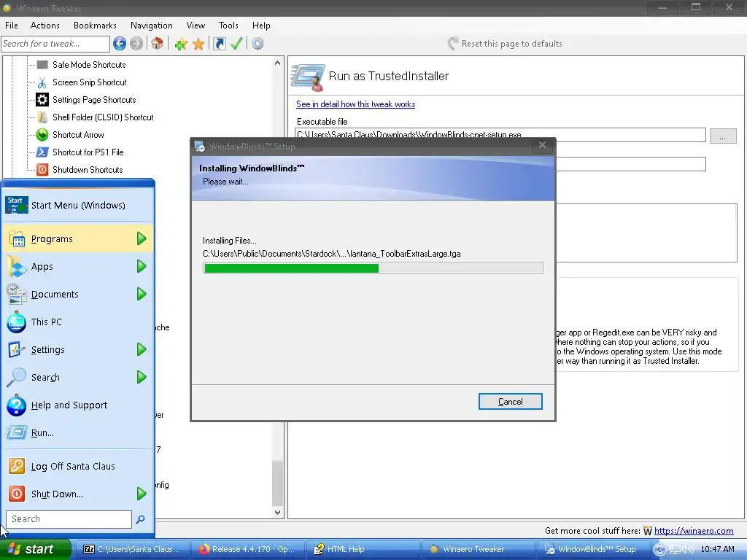The image size is (747, 560).
Task: Expand the Programs submenu arrow
Action: pyautogui.click(x=142, y=238)
